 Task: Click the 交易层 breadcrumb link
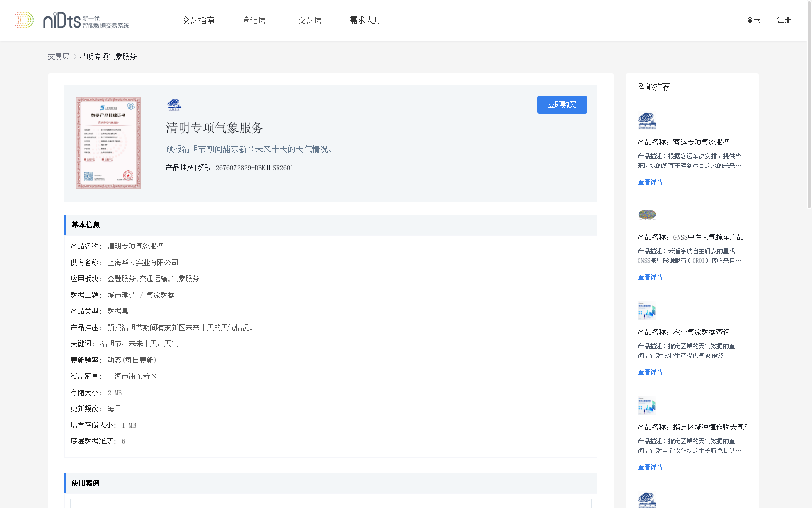[58, 57]
